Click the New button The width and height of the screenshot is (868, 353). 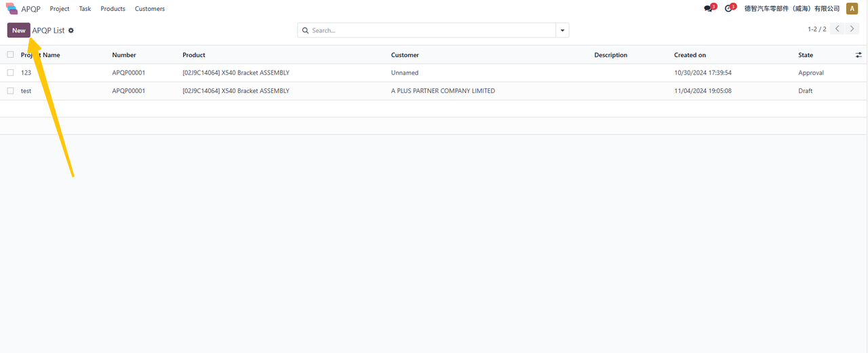tap(18, 31)
